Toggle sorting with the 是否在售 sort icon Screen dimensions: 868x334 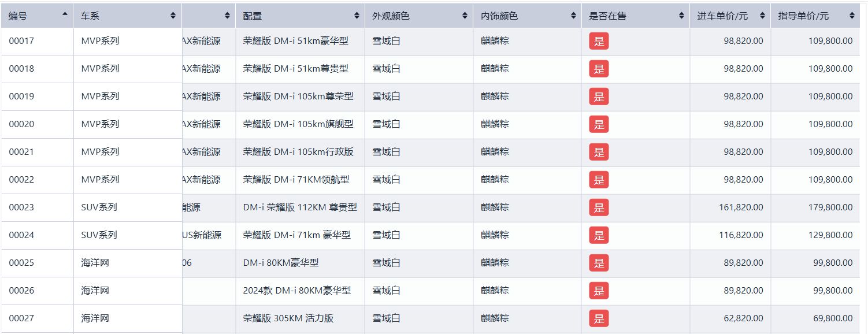681,16
